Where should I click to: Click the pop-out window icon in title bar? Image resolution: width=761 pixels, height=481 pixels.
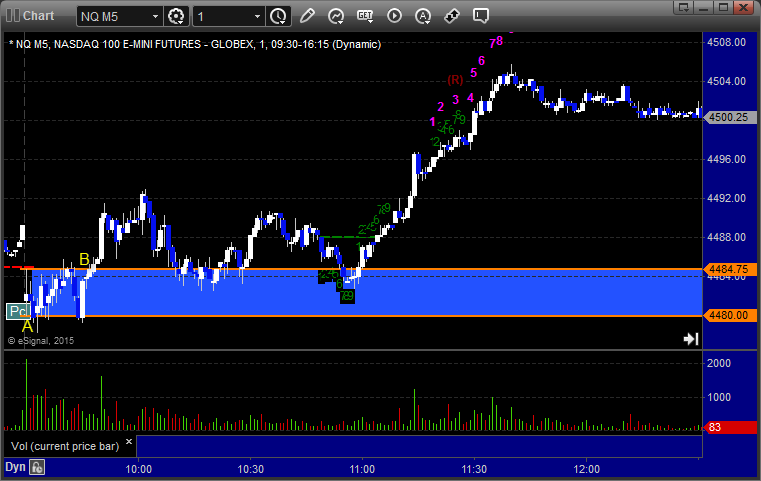pos(683,7)
